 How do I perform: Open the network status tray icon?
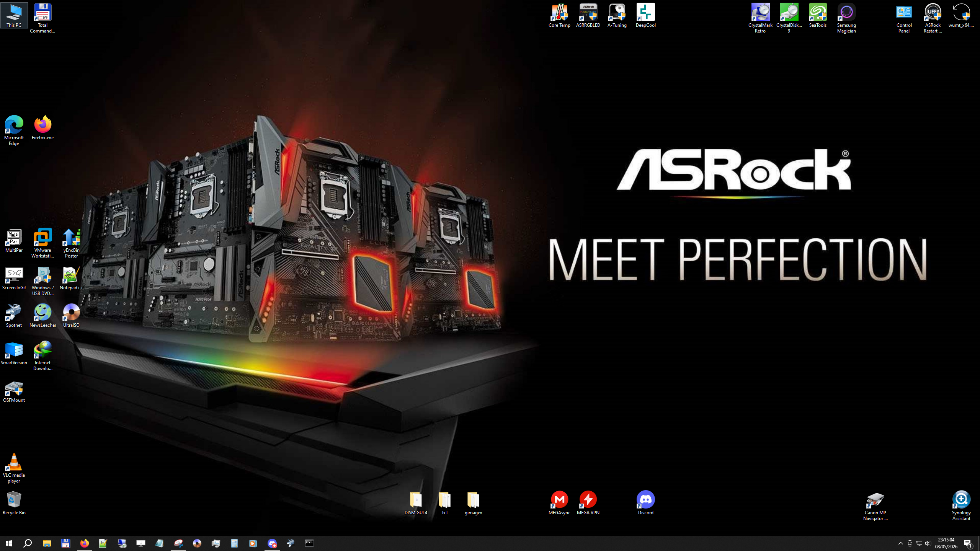[x=919, y=543]
